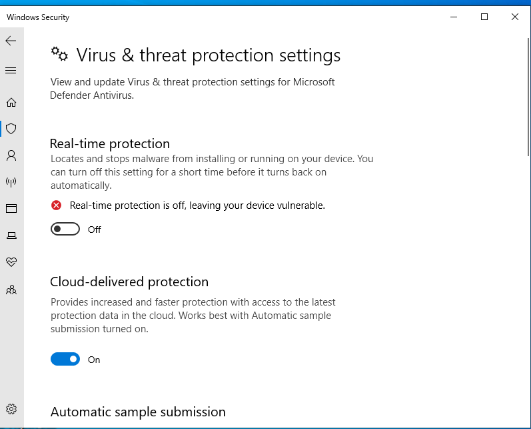Open Device performance & health heart icon
The image size is (531, 429).
click(x=11, y=261)
